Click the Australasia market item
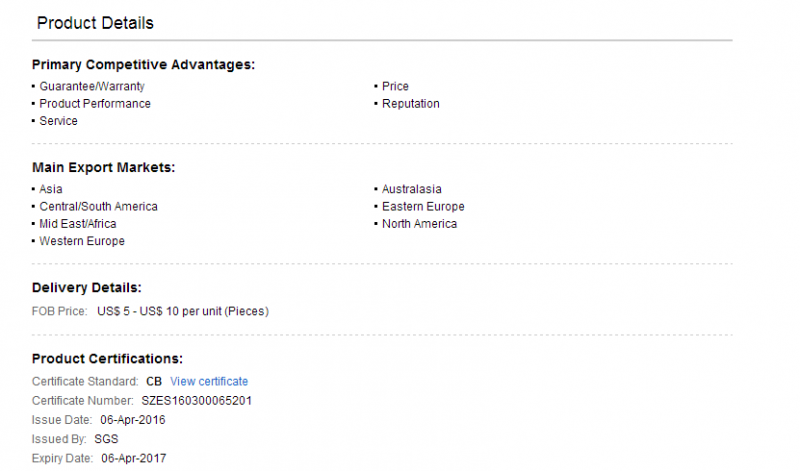This screenshot has width=800, height=471. [412, 189]
